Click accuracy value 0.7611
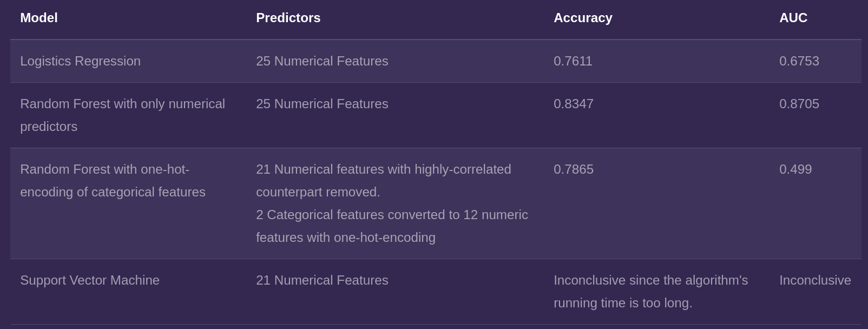Viewport: 868px width, 329px height. coord(573,61)
